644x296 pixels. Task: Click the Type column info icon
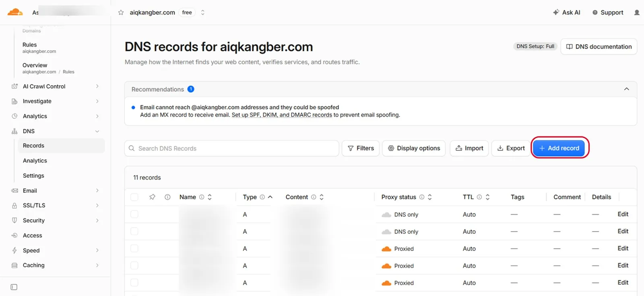(262, 197)
